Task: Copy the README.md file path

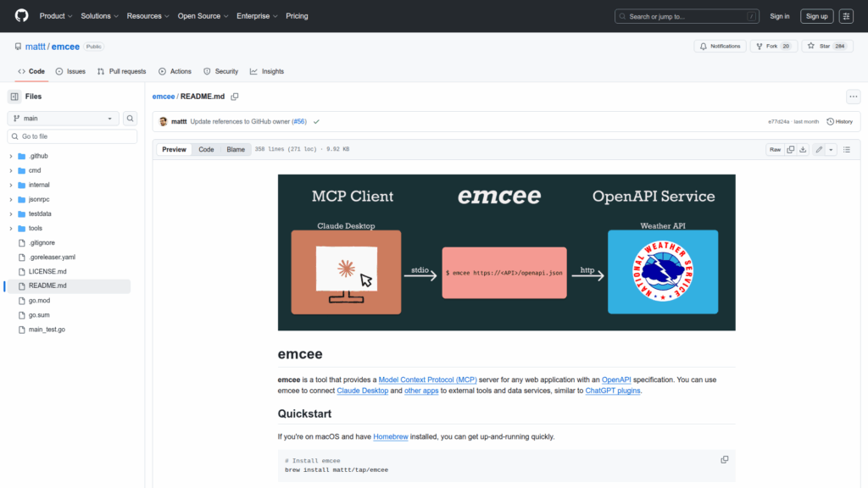Action: (235, 97)
